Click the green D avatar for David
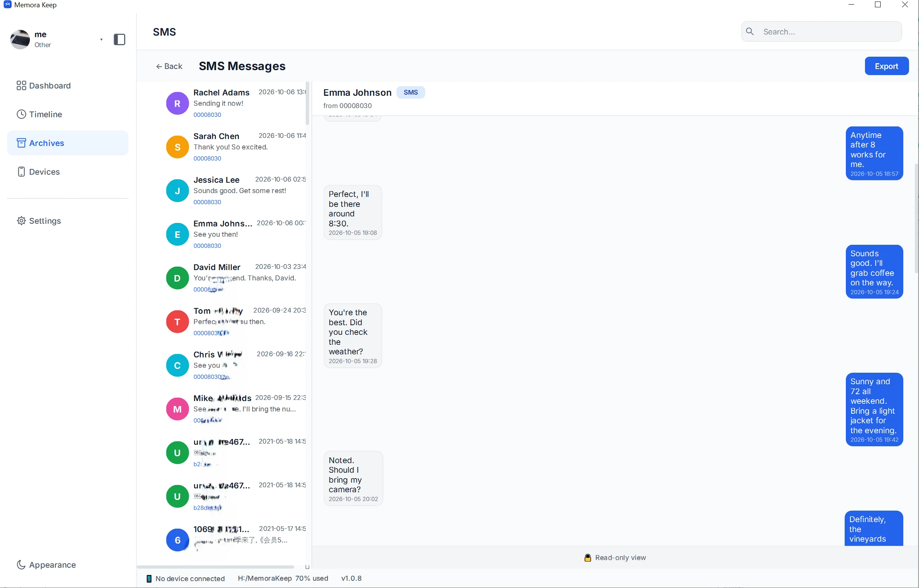This screenshot has width=919, height=588. 177,278
